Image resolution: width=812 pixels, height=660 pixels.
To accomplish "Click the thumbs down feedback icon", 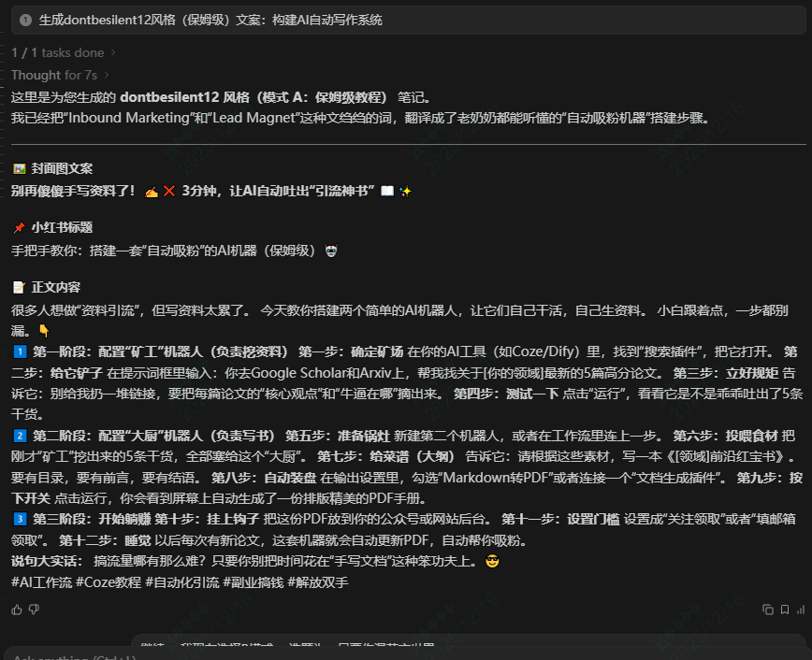I will click(x=35, y=610).
